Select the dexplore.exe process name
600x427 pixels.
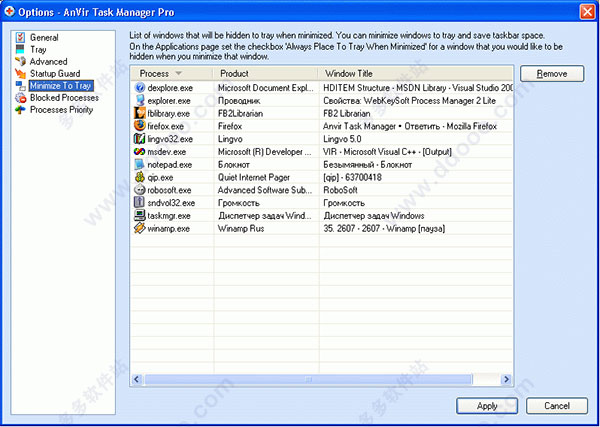coord(170,88)
